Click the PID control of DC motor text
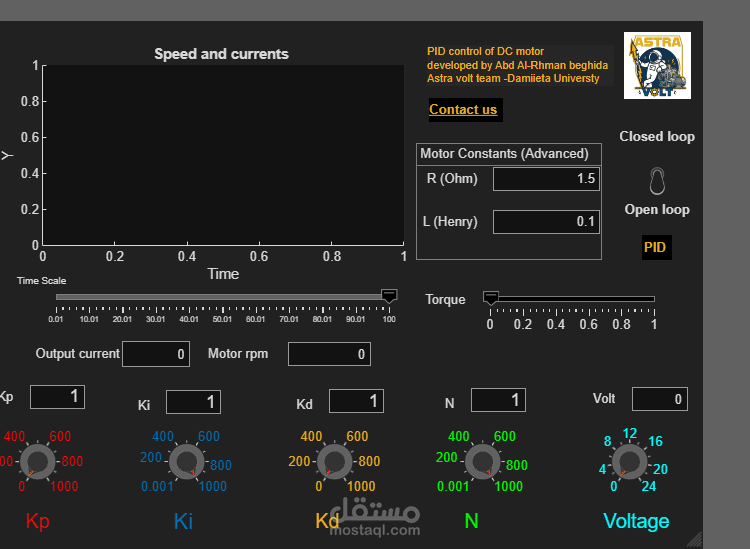 point(485,51)
